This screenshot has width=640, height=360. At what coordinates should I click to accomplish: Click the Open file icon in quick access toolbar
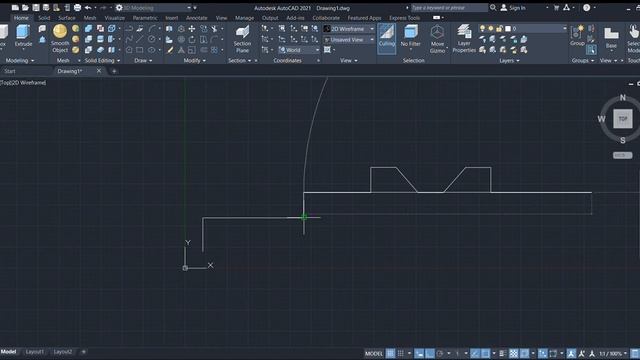click(x=25, y=8)
